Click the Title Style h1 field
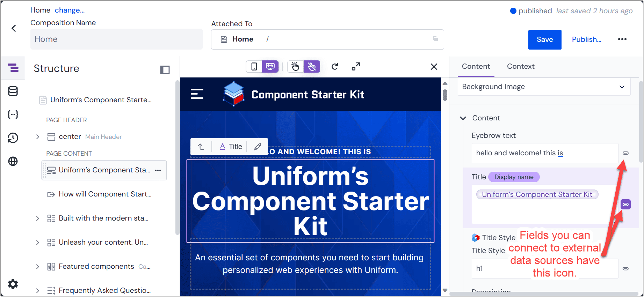Viewport: 644px width, 297px height. point(545,268)
